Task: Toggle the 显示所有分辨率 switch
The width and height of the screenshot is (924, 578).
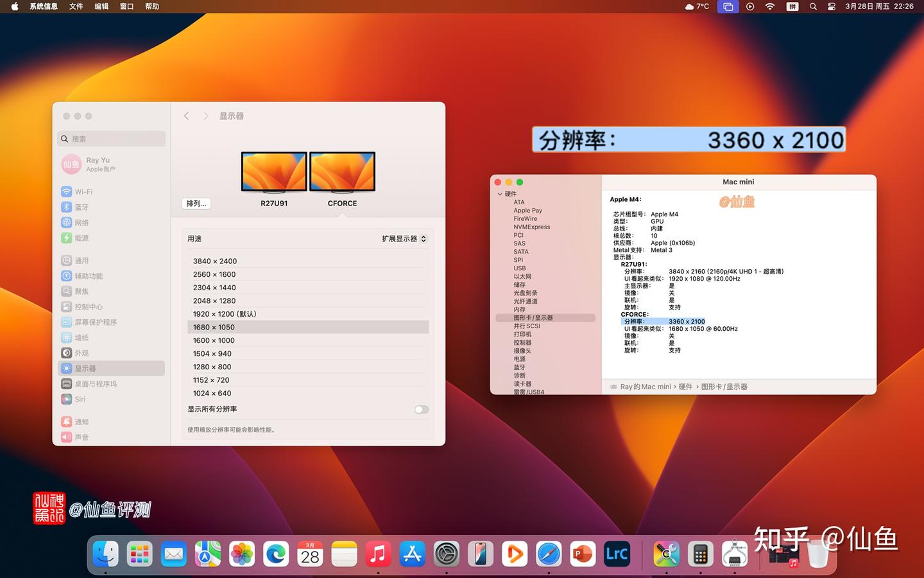Action: coord(421,409)
